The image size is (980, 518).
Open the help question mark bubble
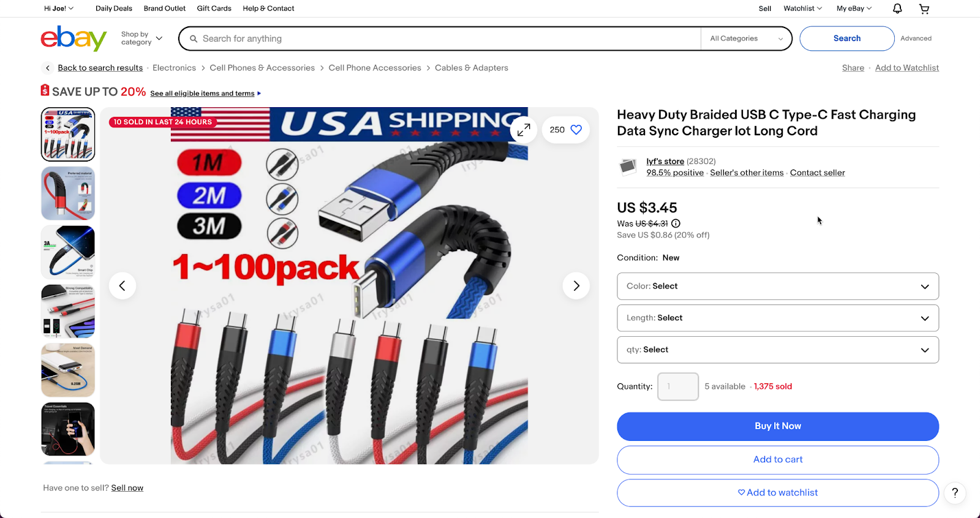(955, 493)
